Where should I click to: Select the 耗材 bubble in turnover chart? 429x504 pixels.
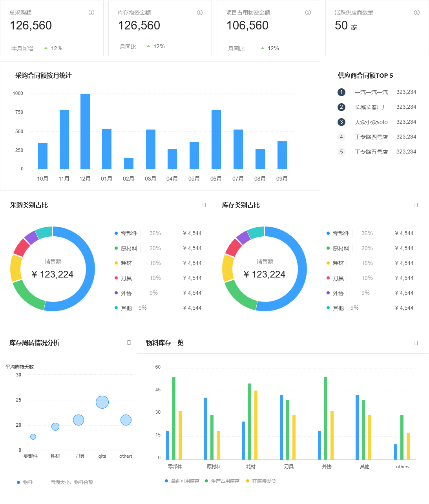(x=55, y=427)
